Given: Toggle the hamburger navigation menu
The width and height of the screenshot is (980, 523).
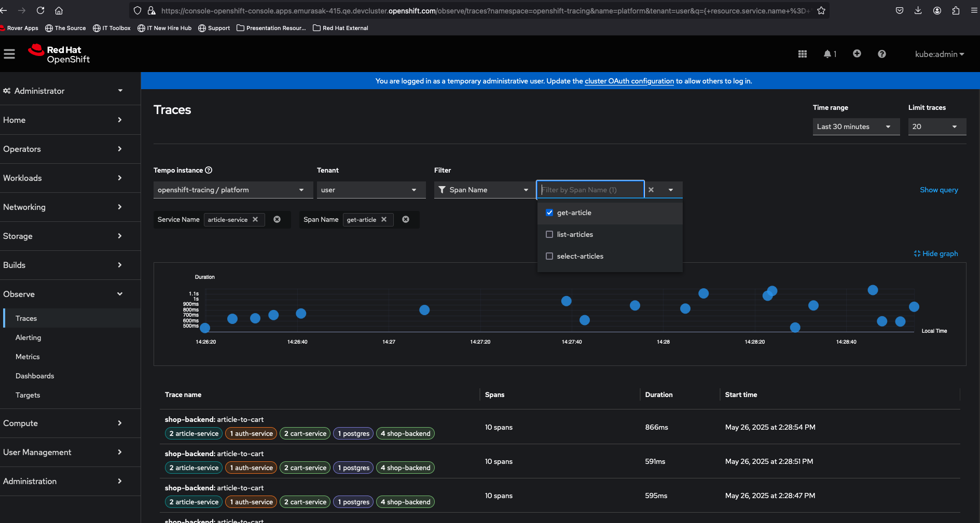Looking at the screenshot, I should (x=9, y=54).
